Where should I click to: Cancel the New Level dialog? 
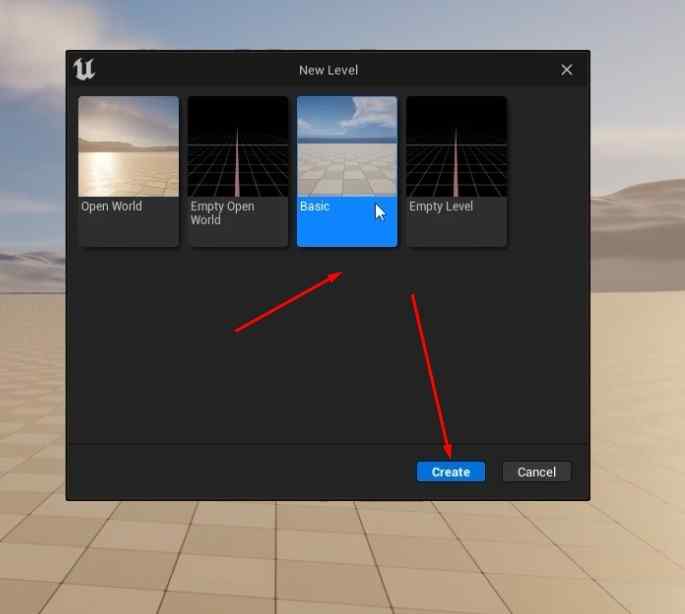[x=536, y=472]
